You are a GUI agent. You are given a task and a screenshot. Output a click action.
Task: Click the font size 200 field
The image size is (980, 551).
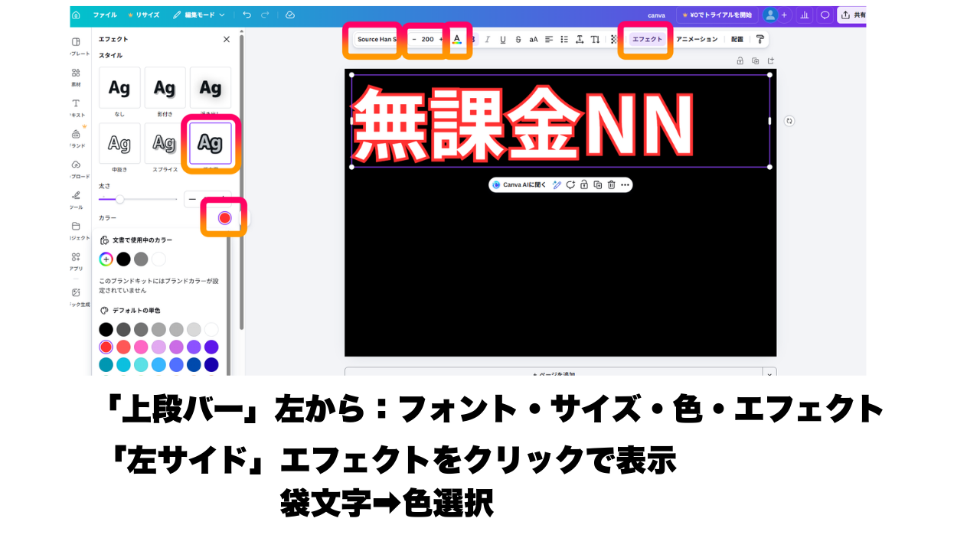[x=427, y=39]
